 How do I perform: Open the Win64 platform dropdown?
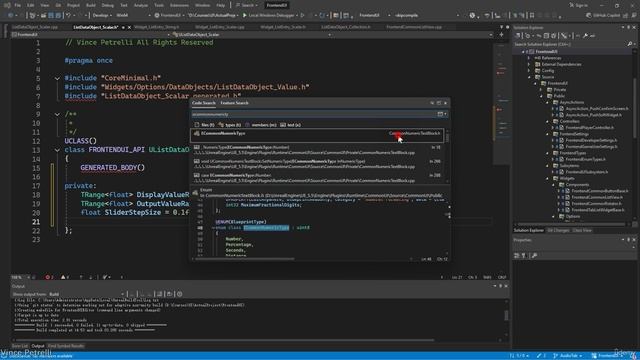(133, 16)
